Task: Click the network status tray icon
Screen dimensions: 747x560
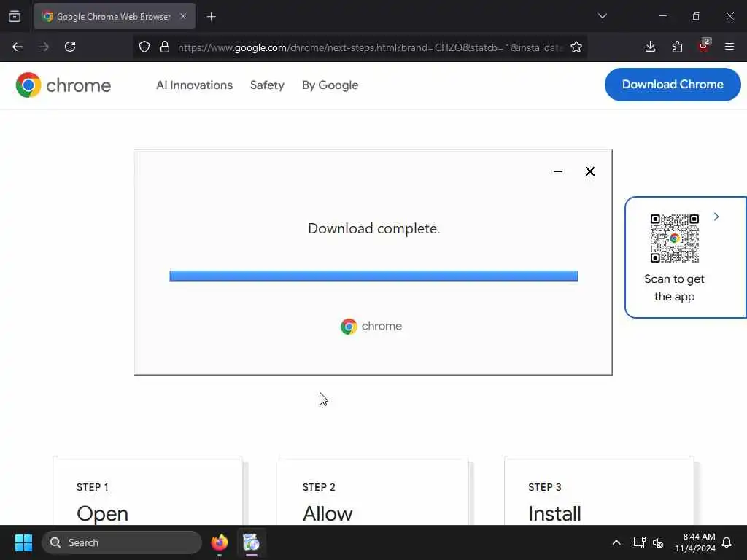Action: [x=639, y=542]
